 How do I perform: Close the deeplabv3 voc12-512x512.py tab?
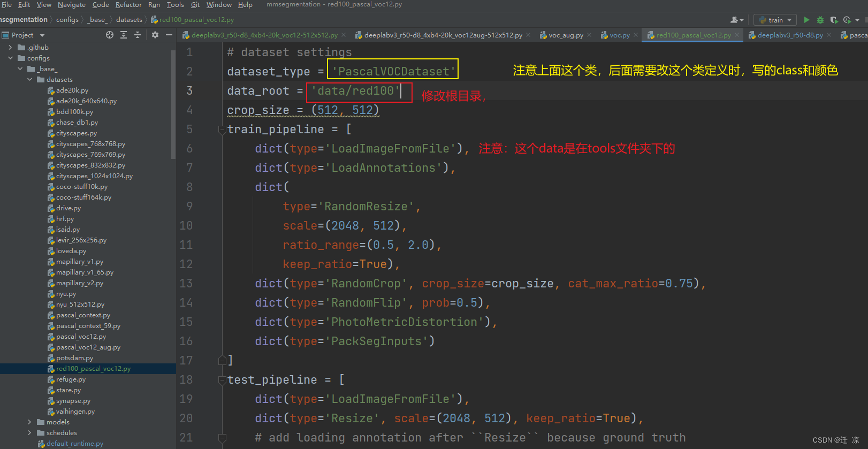pyautogui.click(x=344, y=35)
